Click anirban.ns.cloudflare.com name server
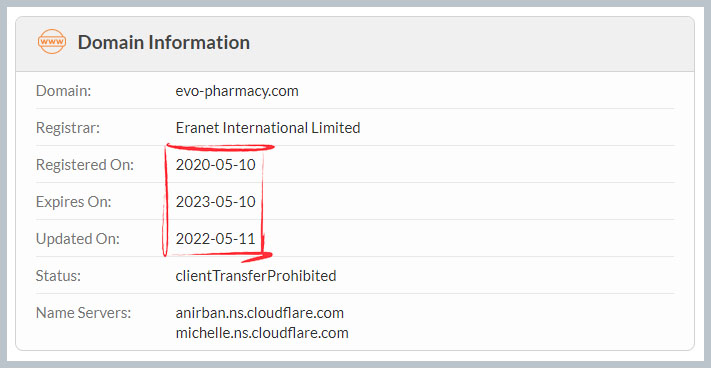711x368 pixels. click(x=260, y=313)
